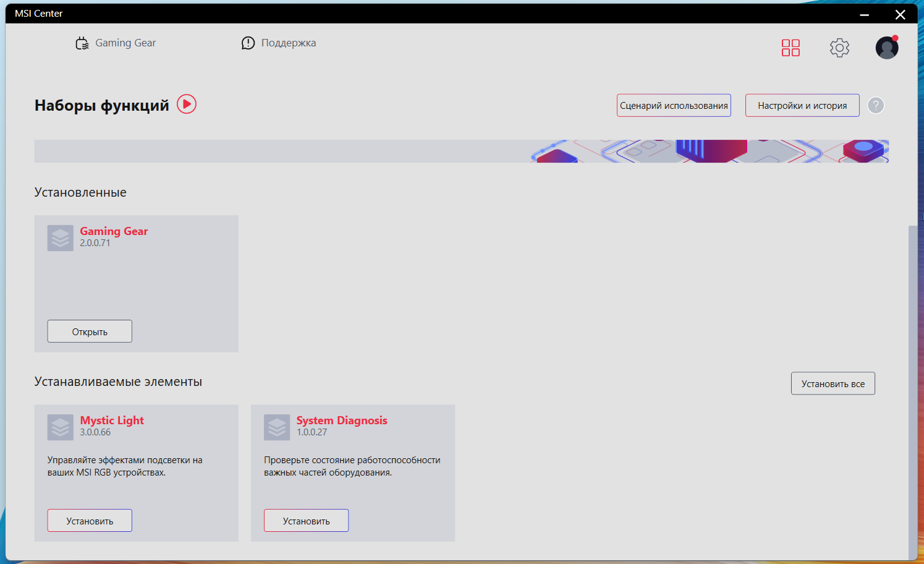Open Сценарий использования
Viewport: 924px width, 564px height.
tap(674, 105)
